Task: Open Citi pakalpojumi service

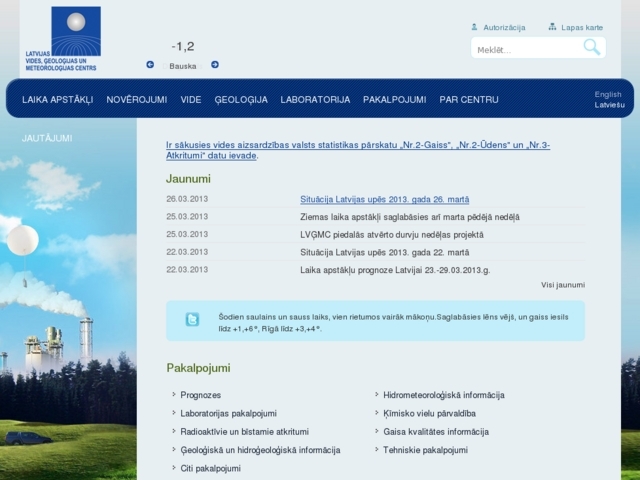Action: [x=211, y=468]
